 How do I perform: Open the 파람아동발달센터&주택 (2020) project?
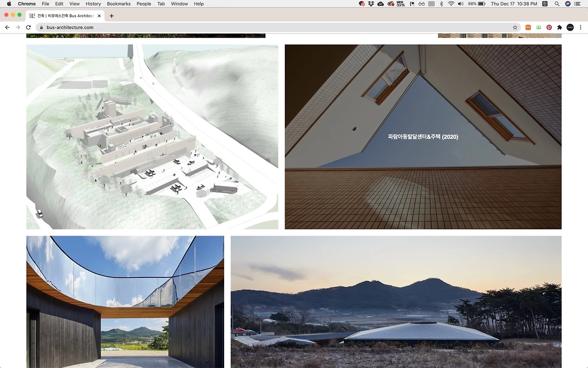[x=423, y=137]
